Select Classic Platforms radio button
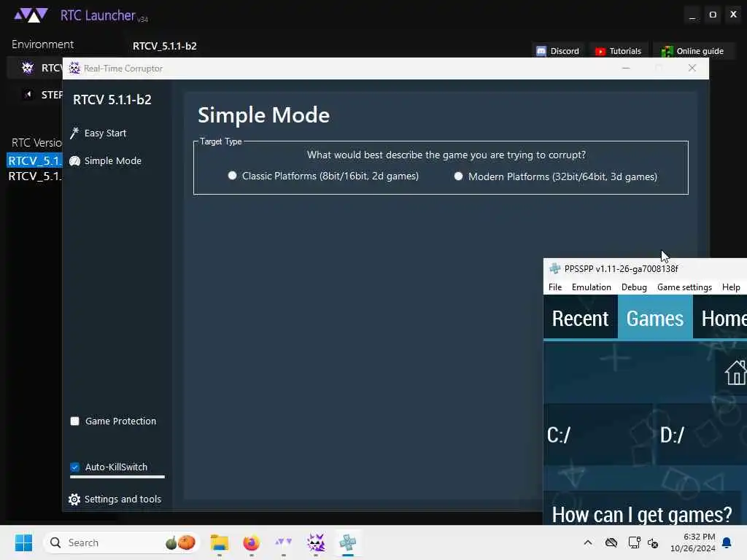747x560 pixels. [232, 176]
